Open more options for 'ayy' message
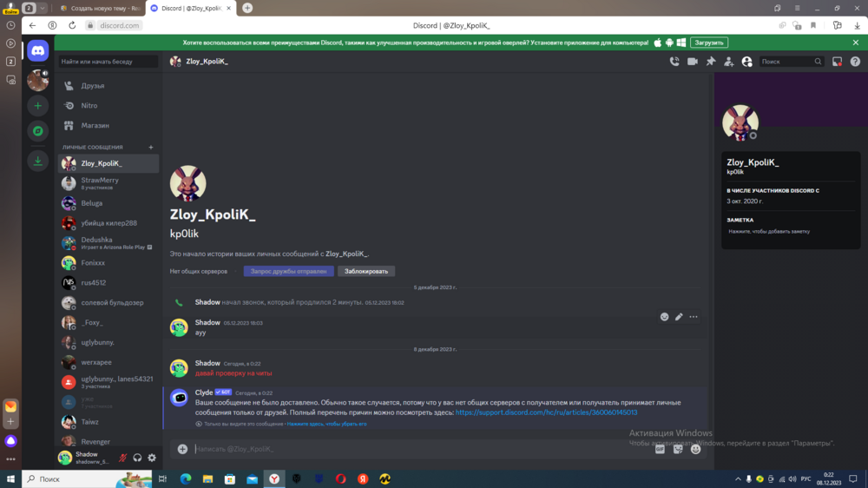The image size is (868, 488). pyautogui.click(x=694, y=317)
